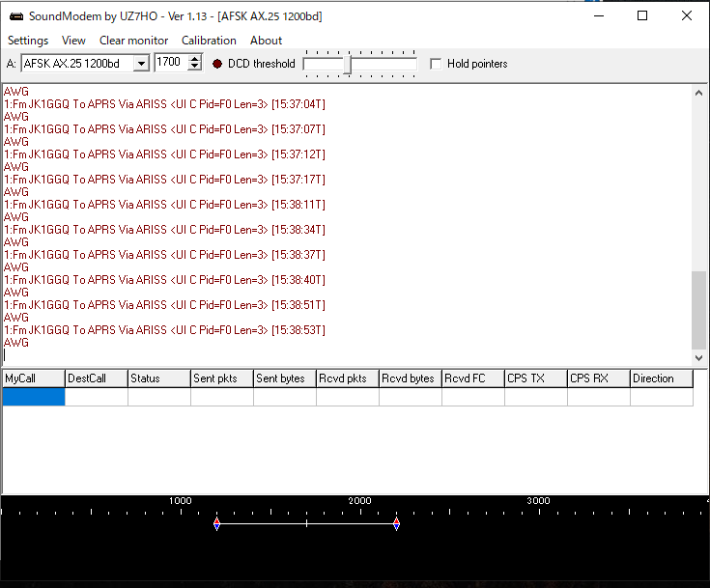
Task: Click the DCD indicator dot
Action: (x=217, y=64)
